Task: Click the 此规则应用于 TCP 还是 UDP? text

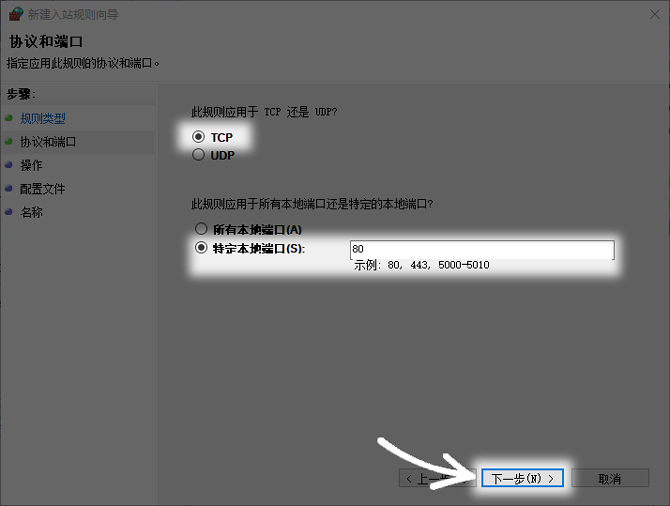Action: [x=264, y=112]
